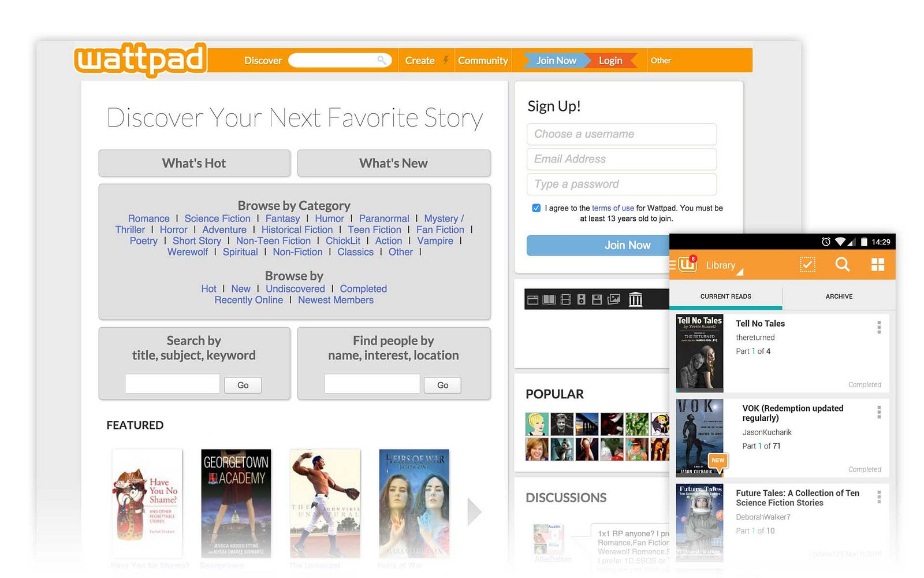Advance the Featured carousel with right arrow
Image resolution: width=924 pixels, height=578 pixels.
coord(474,512)
